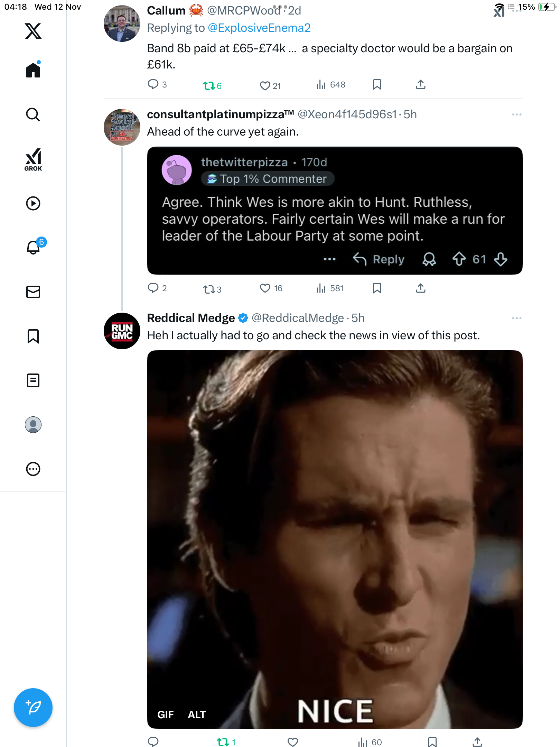Open the Video play icon in sidebar

[33, 203]
